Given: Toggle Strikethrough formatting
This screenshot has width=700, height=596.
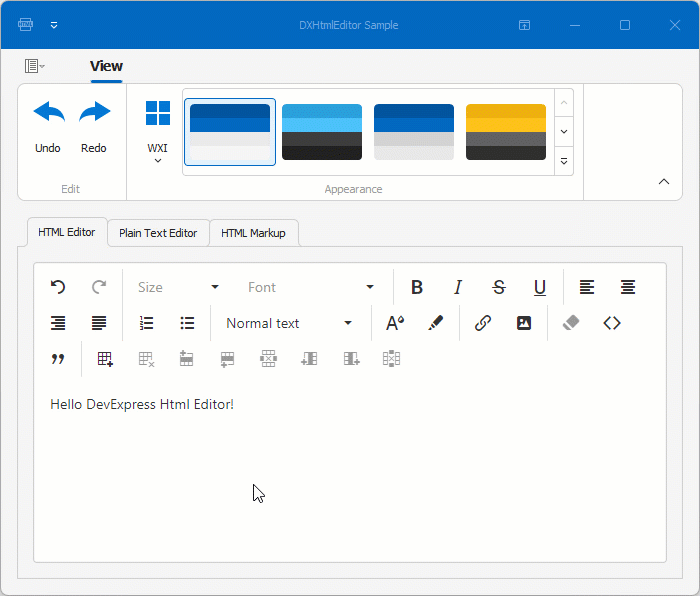Looking at the screenshot, I should (x=499, y=287).
